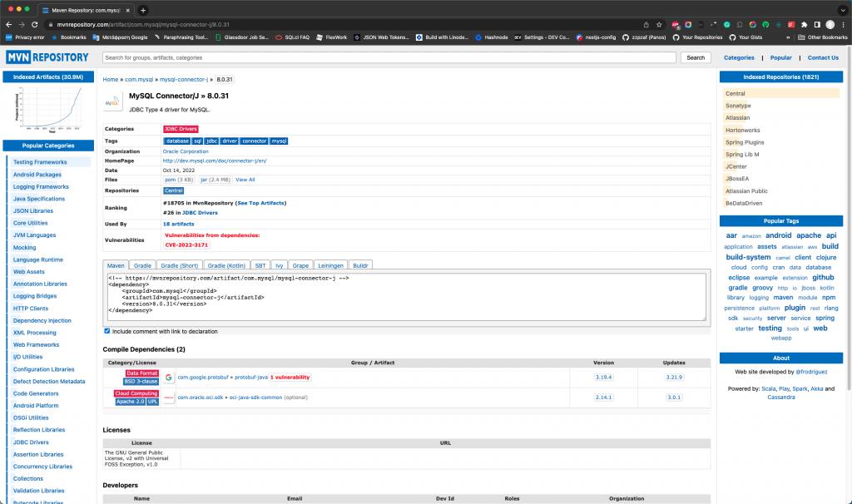Close the Maven Repository tab
Viewport: 852px width, 504px height.
(127, 10)
